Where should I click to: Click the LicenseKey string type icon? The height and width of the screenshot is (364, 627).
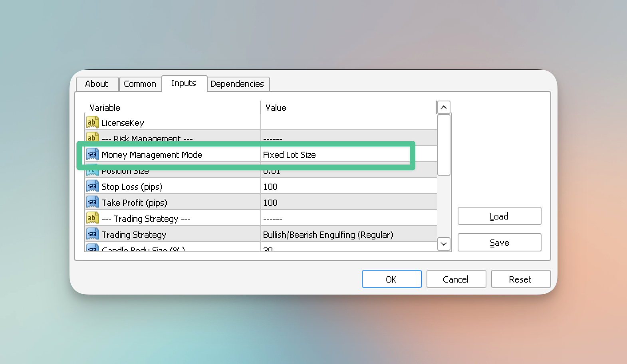(x=92, y=123)
